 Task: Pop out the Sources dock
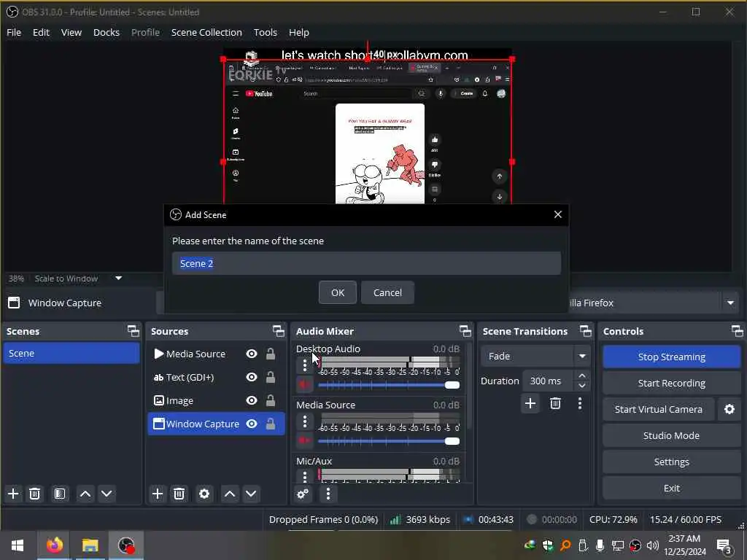pyautogui.click(x=279, y=331)
